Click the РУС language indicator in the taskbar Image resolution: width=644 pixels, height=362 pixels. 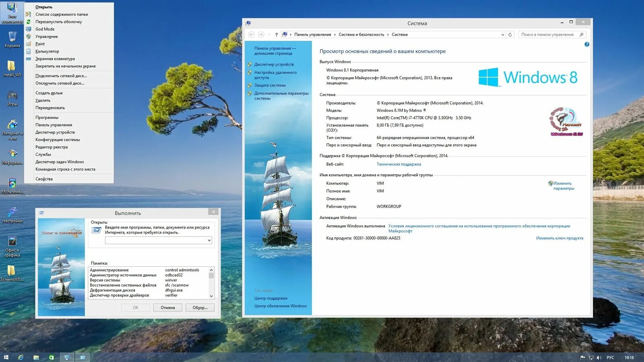click(610, 357)
